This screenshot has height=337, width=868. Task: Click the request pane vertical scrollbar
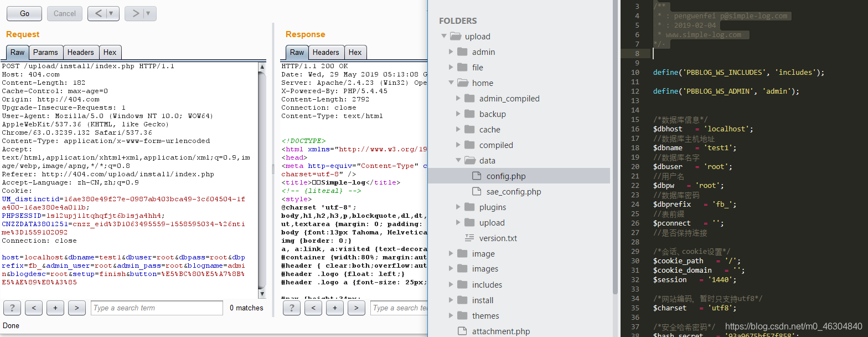(262, 180)
